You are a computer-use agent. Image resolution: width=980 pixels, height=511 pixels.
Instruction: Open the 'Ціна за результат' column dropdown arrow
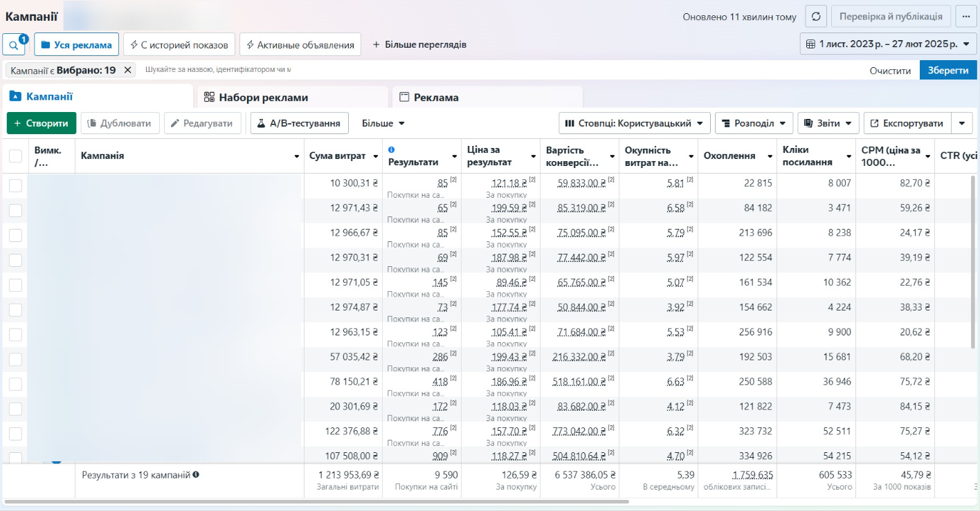pyautogui.click(x=533, y=157)
